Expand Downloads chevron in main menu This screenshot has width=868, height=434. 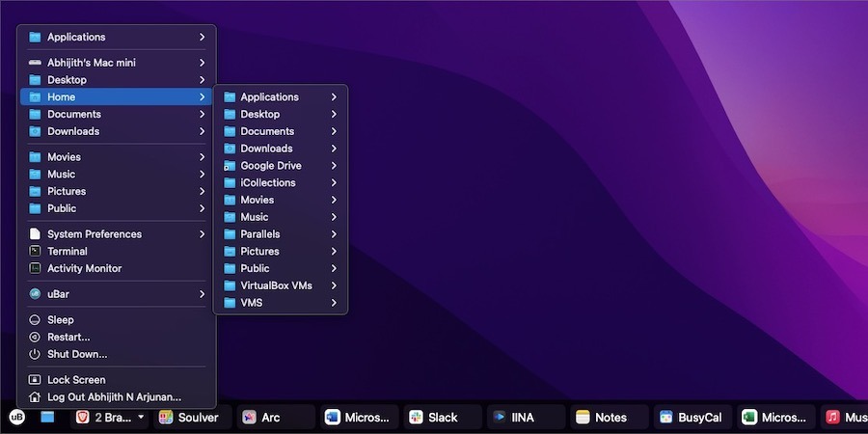[x=203, y=131]
